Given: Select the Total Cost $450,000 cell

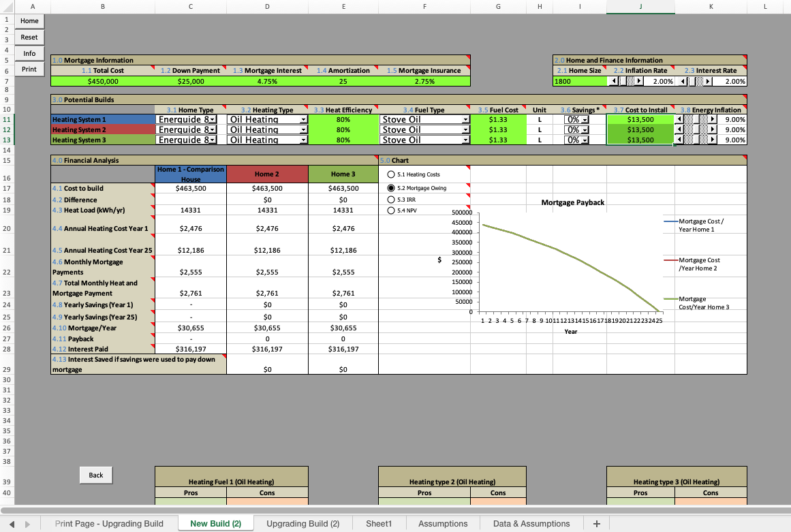Looking at the screenshot, I should click(103, 82).
